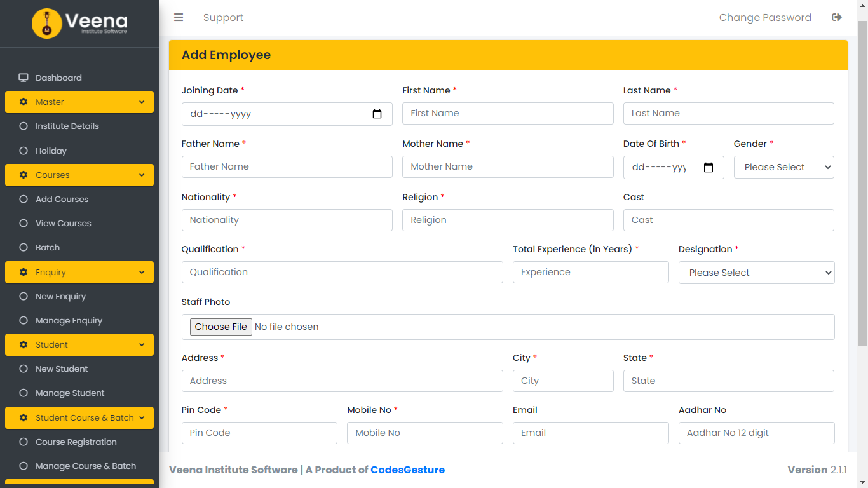Click the City input field
The height and width of the screenshot is (488, 868).
click(563, 381)
